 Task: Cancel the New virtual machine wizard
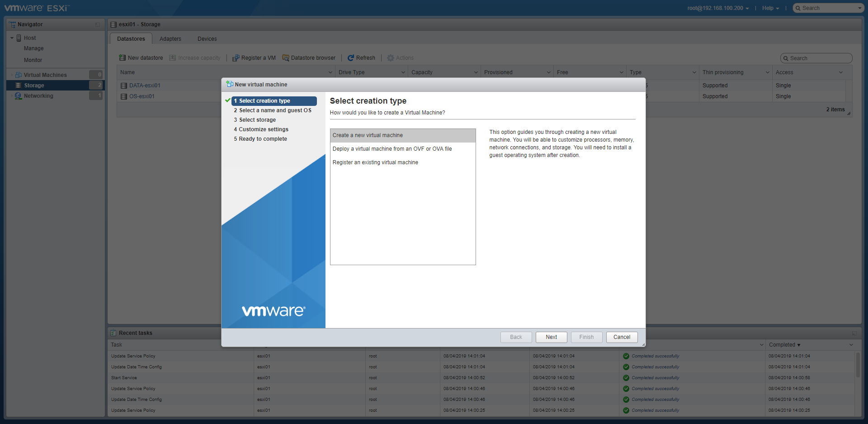(x=622, y=337)
